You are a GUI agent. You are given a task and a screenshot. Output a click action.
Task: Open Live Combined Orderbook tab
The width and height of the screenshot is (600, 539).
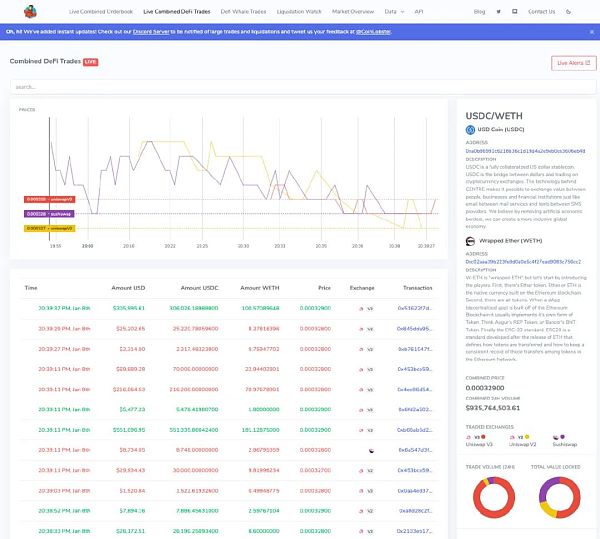[x=102, y=12]
